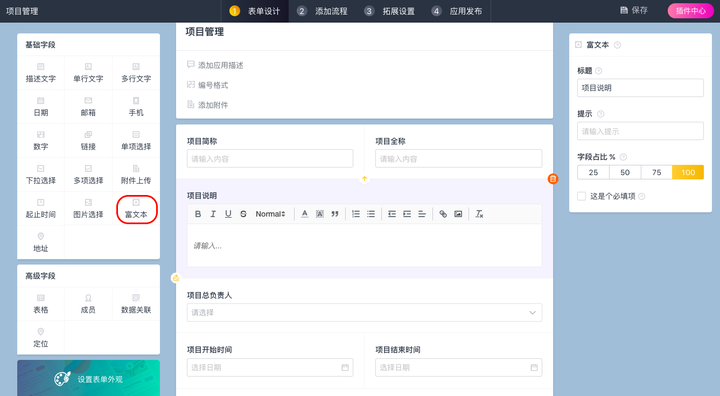Switch to the 应用发布 step tab
The width and height of the screenshot is (720, 396).
click(x=457, y=11)
